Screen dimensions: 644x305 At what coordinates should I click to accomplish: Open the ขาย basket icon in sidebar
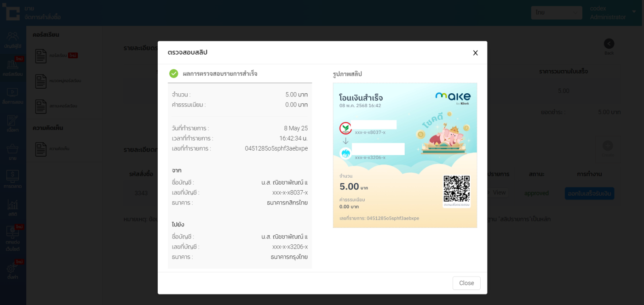click(12, 152)
